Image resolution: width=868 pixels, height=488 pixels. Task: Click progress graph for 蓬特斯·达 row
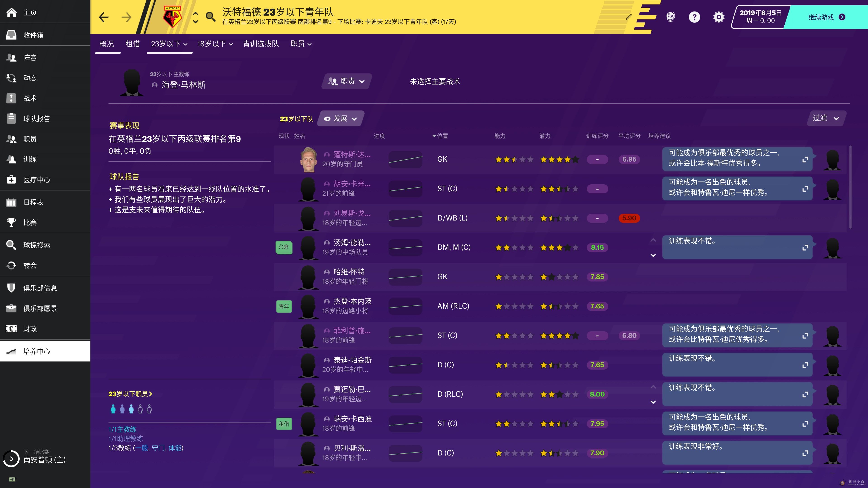pyautogui.click(x=405, y=159)
